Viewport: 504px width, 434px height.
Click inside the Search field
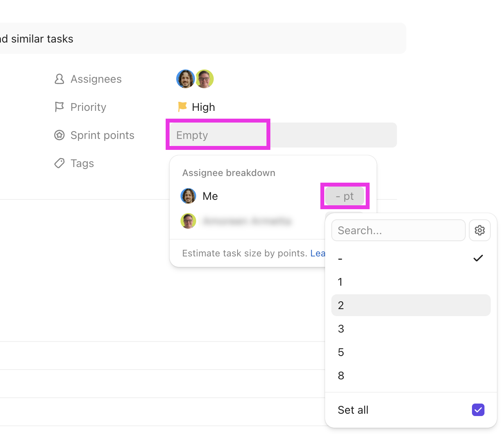point(398,230)
